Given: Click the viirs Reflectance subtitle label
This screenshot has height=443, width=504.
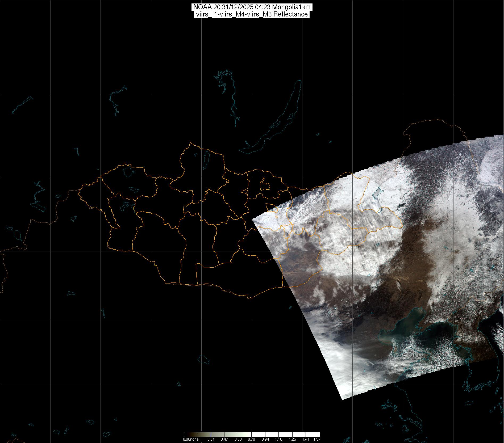Looking at the screenshot, I should pos(252,14).
